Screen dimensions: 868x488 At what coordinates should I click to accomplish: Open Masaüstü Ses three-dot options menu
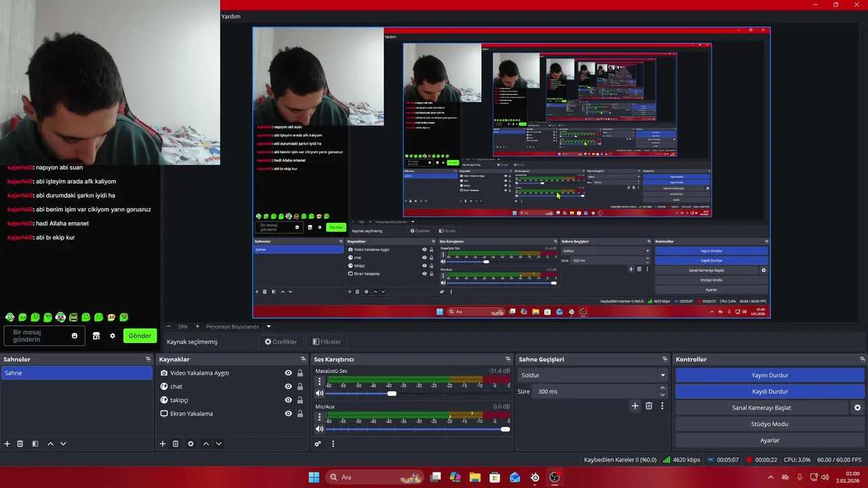(x=319, y=382)
